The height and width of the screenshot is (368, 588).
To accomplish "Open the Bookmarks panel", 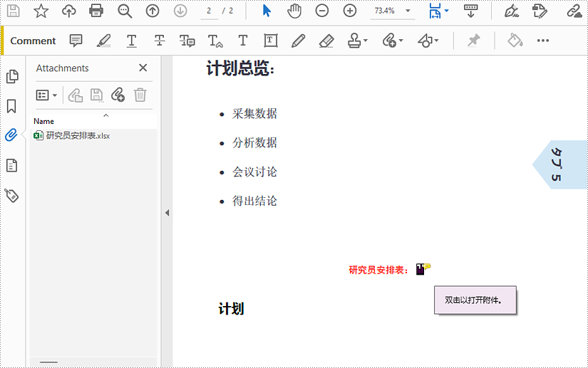I will pyautogui.click(x=11, y=106).
